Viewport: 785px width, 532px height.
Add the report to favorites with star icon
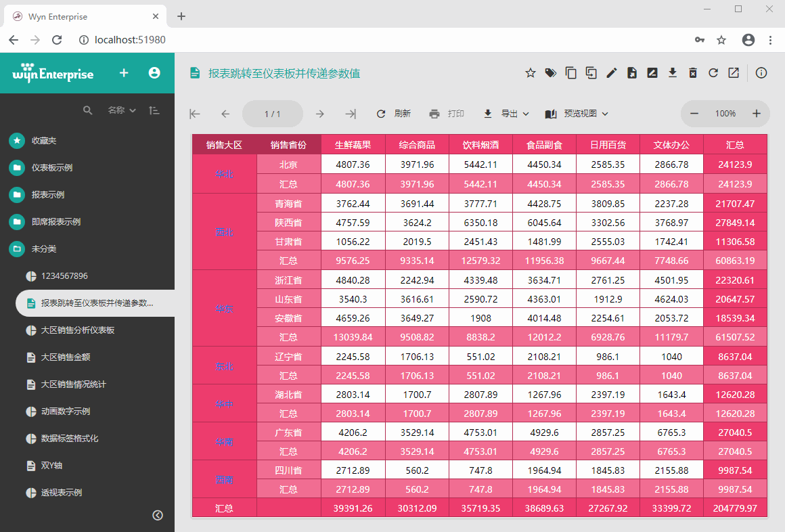click(531, 73)
